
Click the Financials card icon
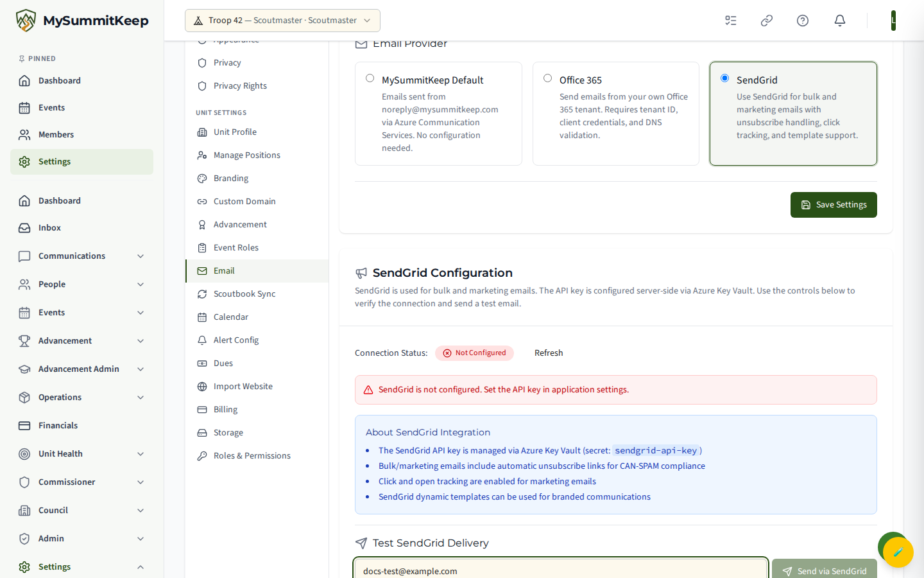tap(24, 426)
